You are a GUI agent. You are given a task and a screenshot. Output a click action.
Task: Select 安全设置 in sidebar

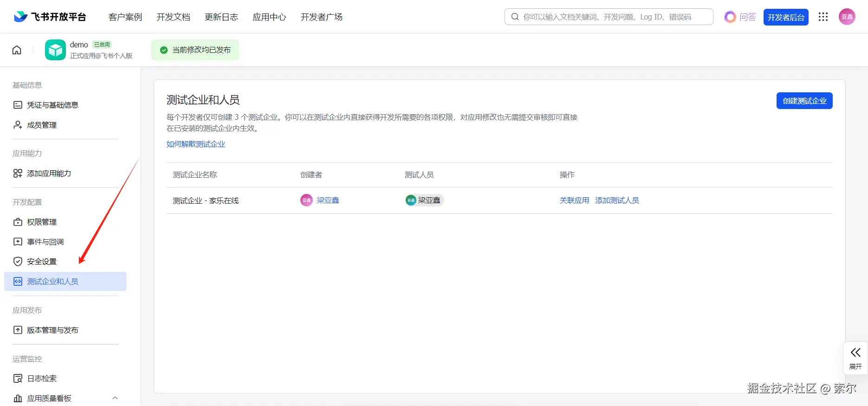pos(65,261)
